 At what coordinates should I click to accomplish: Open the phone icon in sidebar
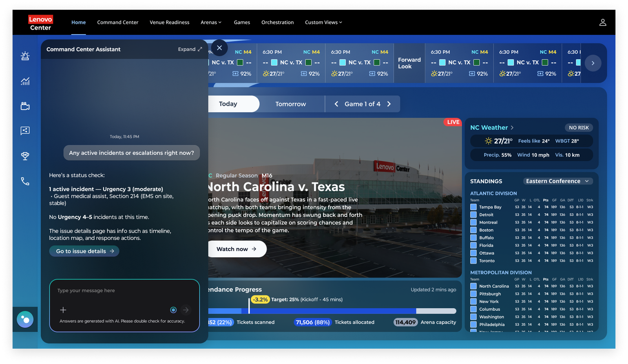click(x=25, y=181)
